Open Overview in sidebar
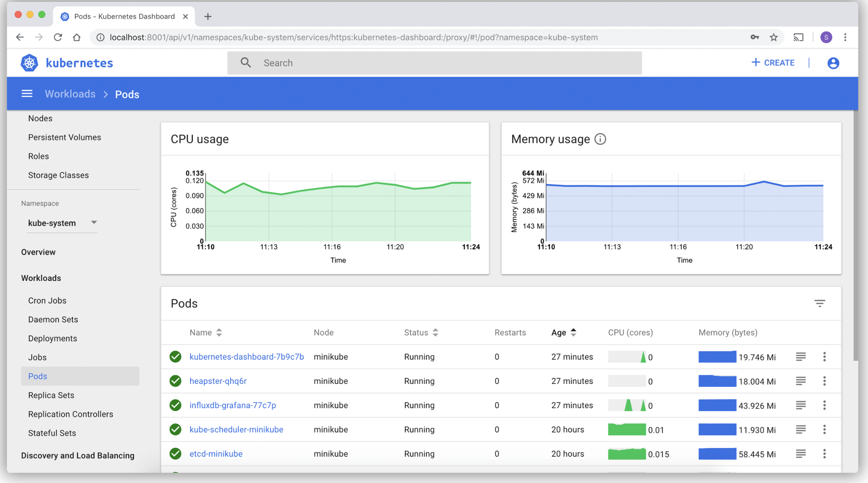Viewport: 868px width, 483px height. (38, 252)
